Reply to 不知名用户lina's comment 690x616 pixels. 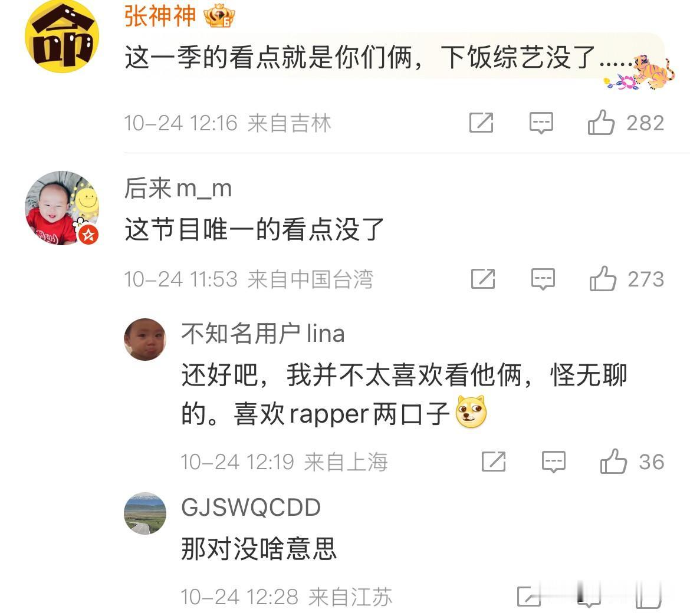pos(553,462)
